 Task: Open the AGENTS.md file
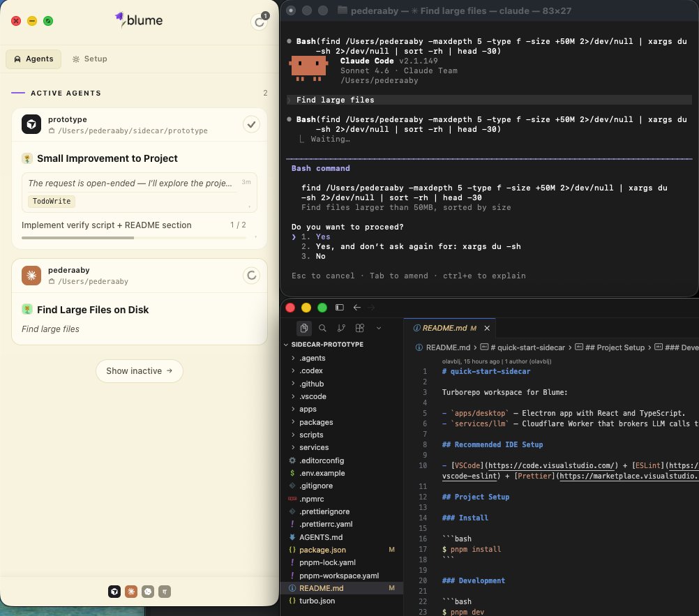(320, 537)
